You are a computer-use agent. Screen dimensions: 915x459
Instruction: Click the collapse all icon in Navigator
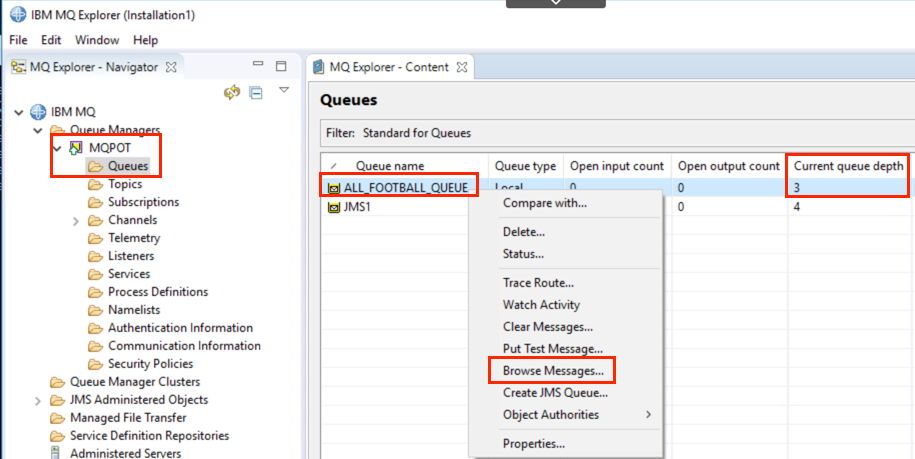coord(256,93)
